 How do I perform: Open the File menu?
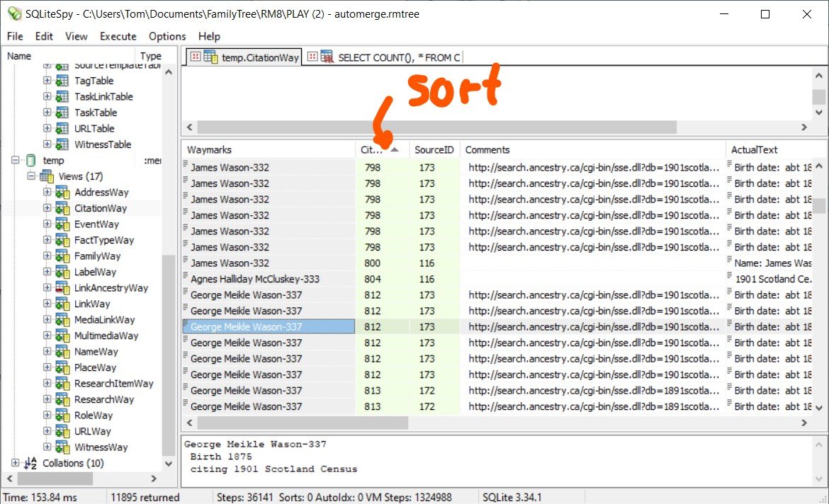point(15,36)
